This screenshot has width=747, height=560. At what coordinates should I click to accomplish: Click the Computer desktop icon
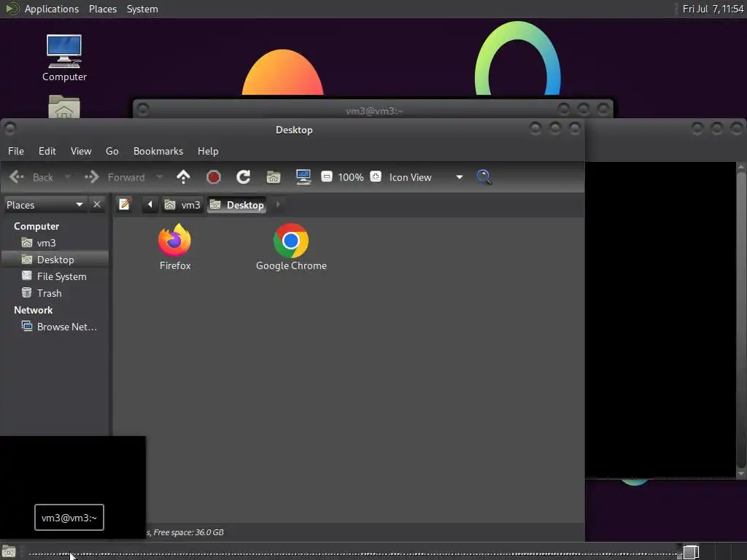pyautogui.click(x=64, y=58)
